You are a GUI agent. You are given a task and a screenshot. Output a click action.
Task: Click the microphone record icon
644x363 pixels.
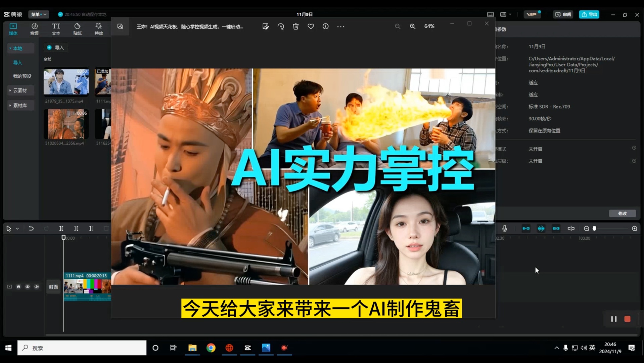505,229
